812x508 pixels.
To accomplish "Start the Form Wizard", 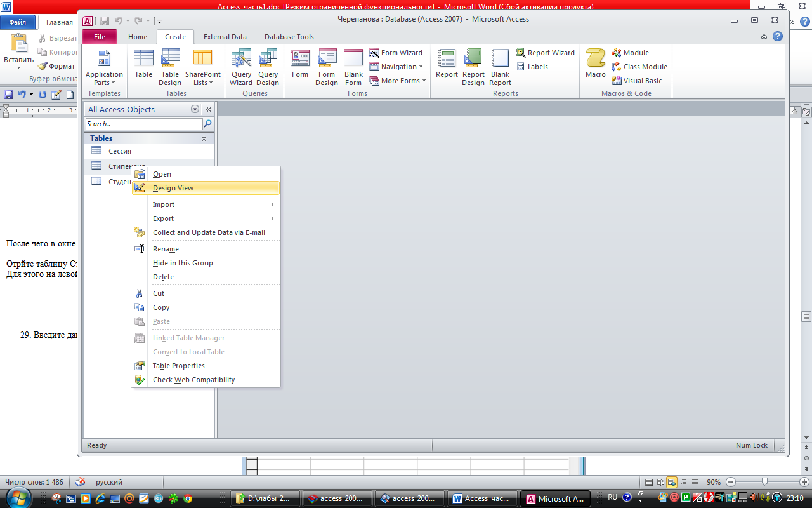I will [396, 53].
